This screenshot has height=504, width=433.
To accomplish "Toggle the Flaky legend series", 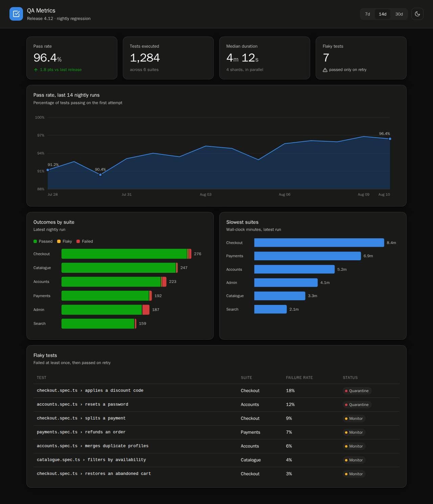I will (x=65, y=241).
